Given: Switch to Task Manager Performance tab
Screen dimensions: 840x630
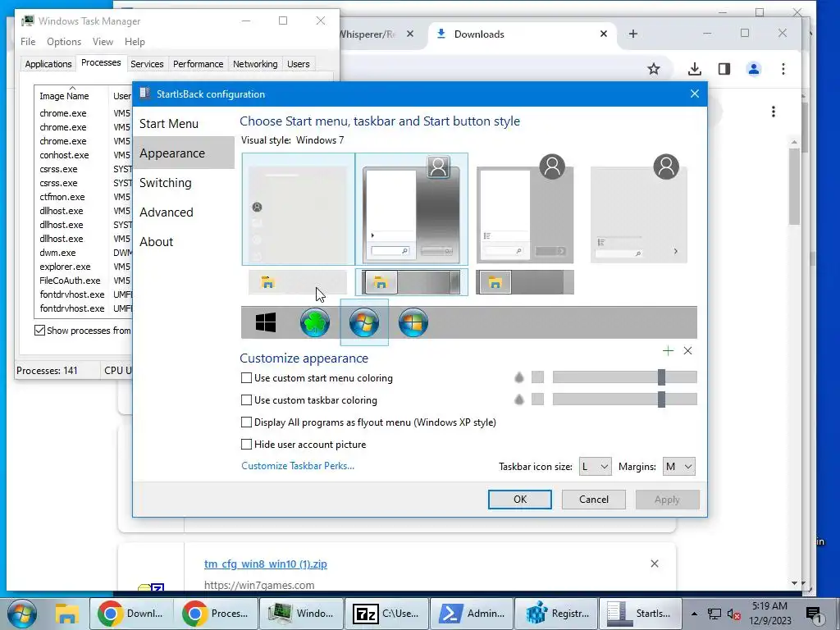Looking at the screenshot, I should coord(199,64).
